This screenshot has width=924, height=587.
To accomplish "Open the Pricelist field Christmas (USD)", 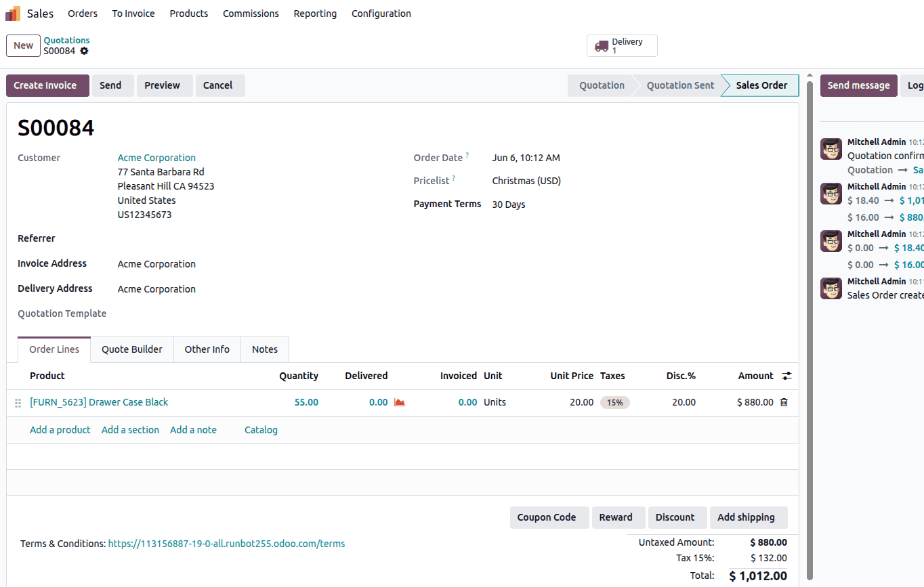I will click(526, 181).
